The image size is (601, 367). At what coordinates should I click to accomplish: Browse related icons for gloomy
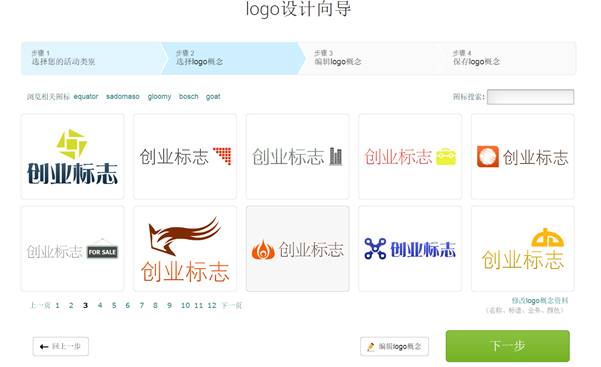[159, 97]
